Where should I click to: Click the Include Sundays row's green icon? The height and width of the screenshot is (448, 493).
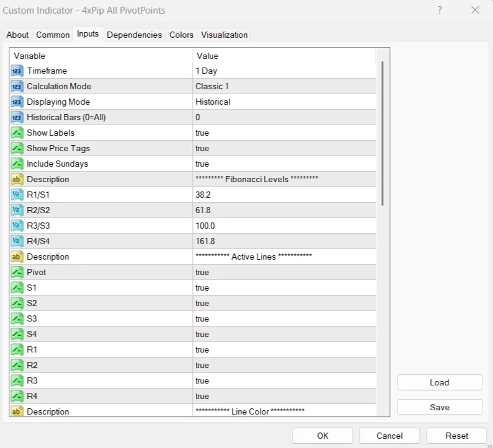point(17,164)
